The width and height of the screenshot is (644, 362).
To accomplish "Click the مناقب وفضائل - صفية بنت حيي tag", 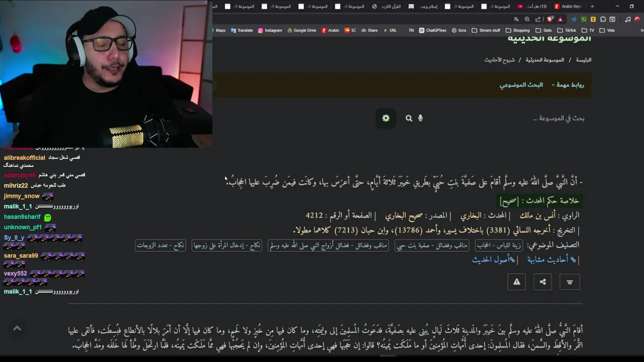I will pyautogui.click(x=432, y=245).
